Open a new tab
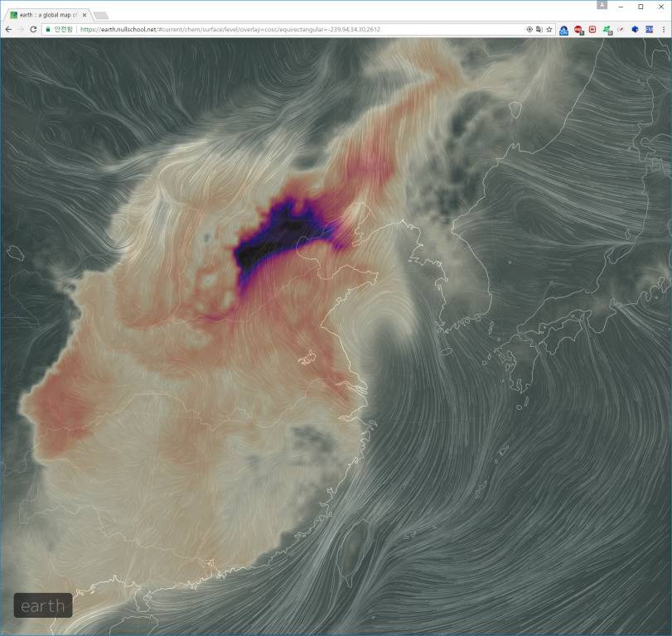 pyautogui.click(x=100, y=15)
